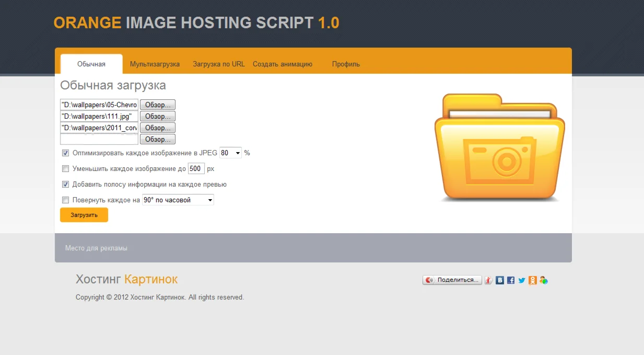The width and height of the screenshot is (644, 355).
Task: Click the large orange camera folder image
Action: [499, 148]
